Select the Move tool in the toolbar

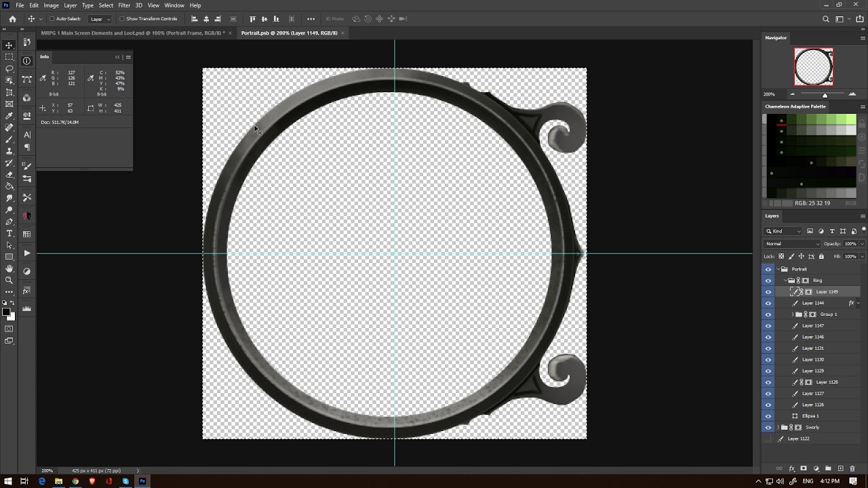[x=9, y=45]
